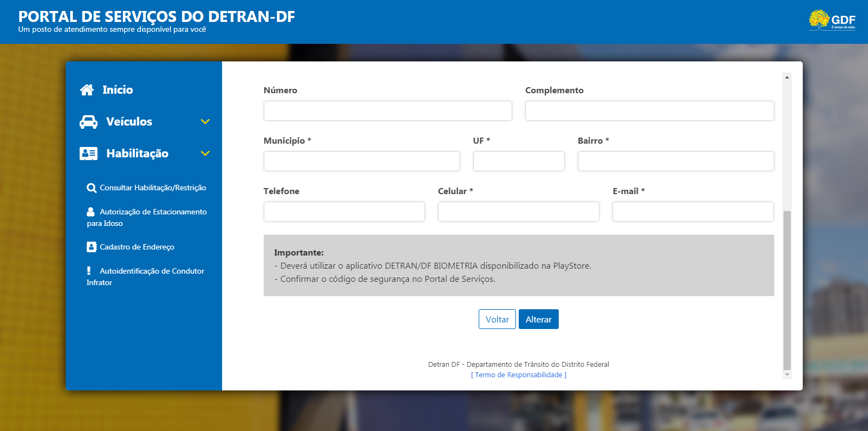Select the Município text field
868x431 pixels.
click(x=361, y=161)
